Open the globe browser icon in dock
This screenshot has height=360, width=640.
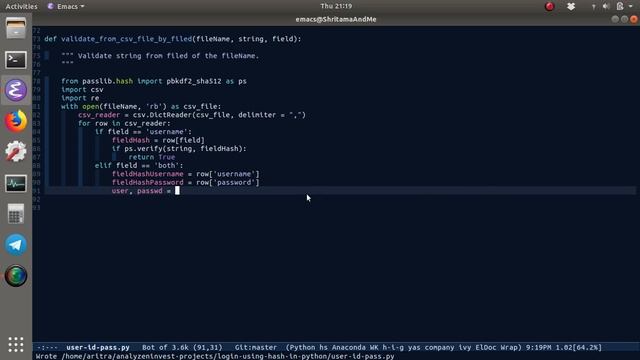16,276
